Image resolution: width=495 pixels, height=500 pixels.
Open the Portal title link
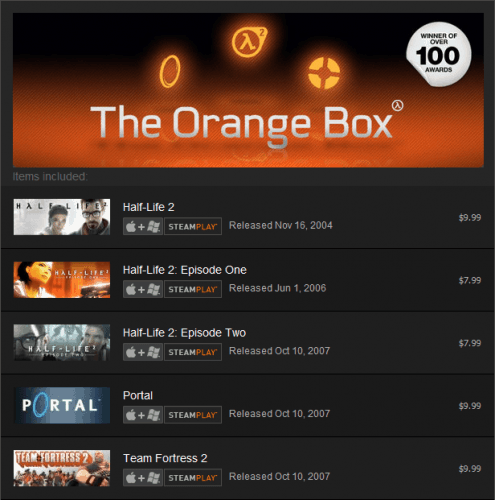[x=138, y=395]
